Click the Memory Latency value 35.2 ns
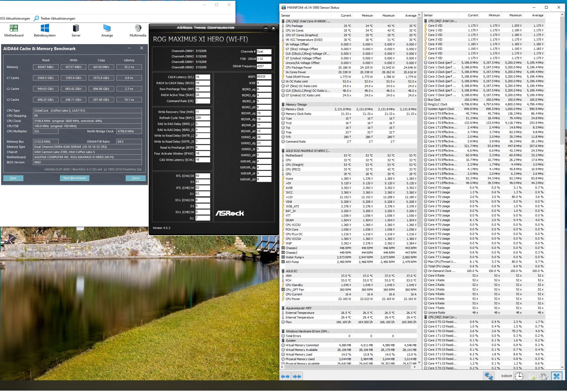Screen dimensions: 567x392 click(129, 67)
